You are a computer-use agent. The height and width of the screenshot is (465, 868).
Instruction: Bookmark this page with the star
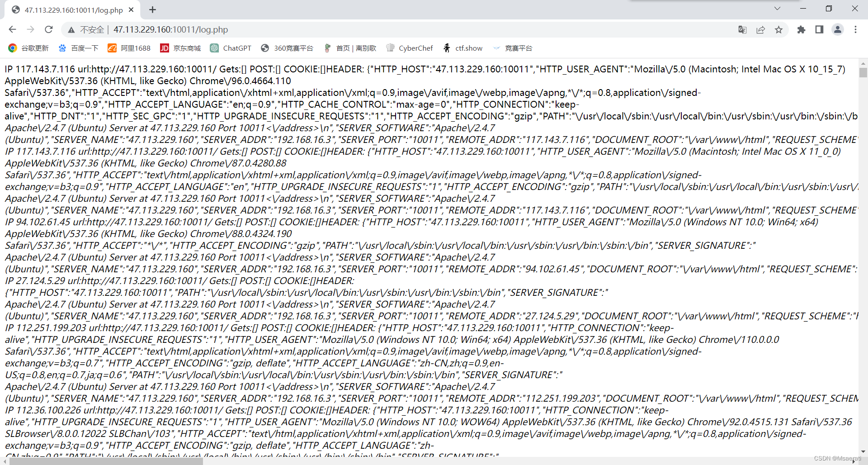tap(778, 30)
